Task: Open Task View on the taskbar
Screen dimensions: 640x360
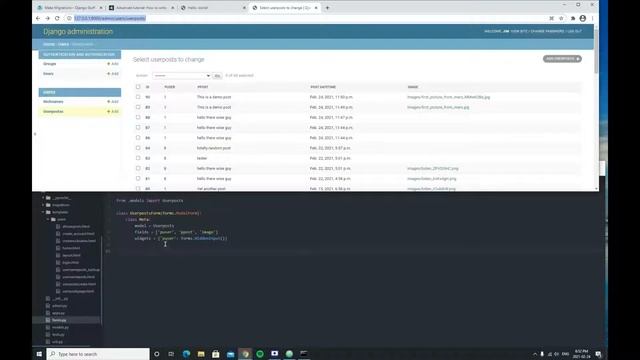Action: [171, 354]
